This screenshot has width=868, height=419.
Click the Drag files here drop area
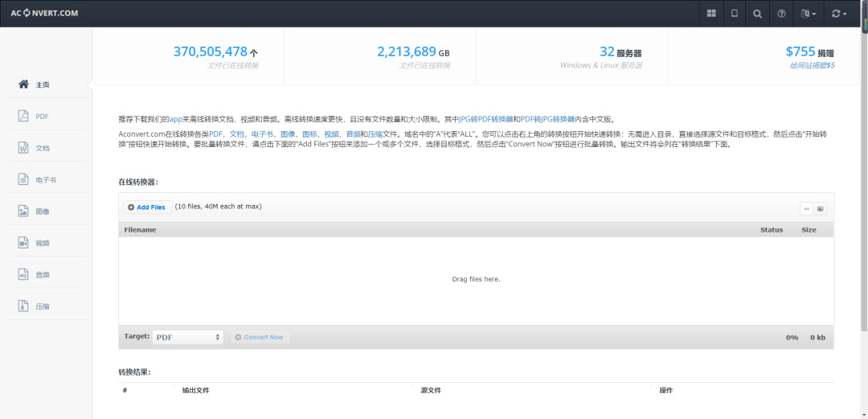476,280
